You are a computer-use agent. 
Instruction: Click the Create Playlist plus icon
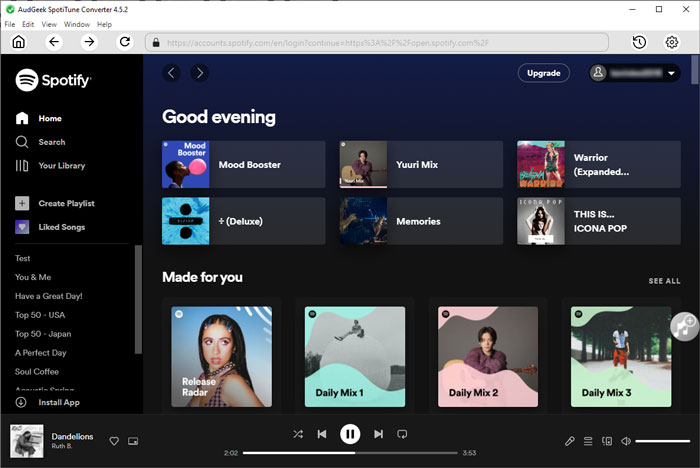point(22,203)
